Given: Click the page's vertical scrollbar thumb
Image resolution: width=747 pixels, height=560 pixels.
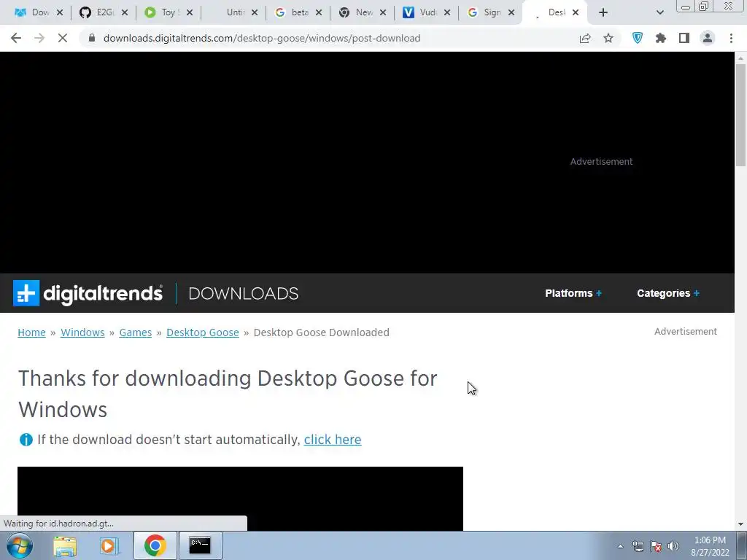Looking at the screenshot, I should (740, 114).
